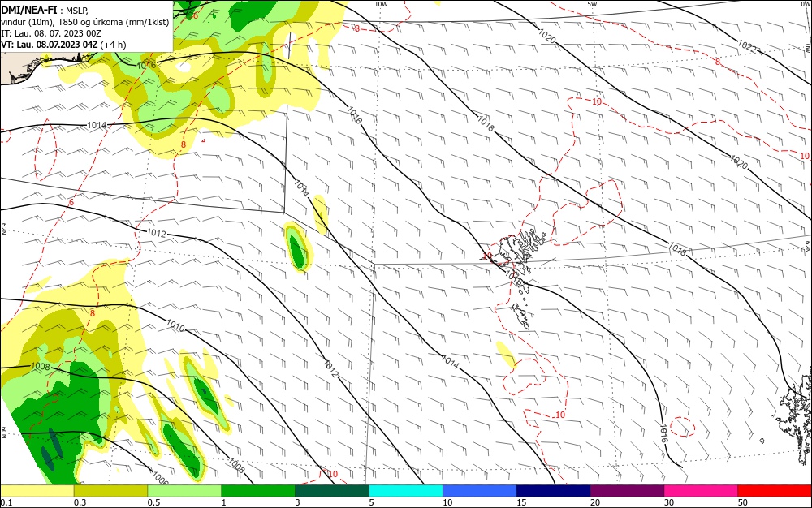Click the "1022" isobar label
Viewport: 812px width, 508px height.
pos(747,46)
